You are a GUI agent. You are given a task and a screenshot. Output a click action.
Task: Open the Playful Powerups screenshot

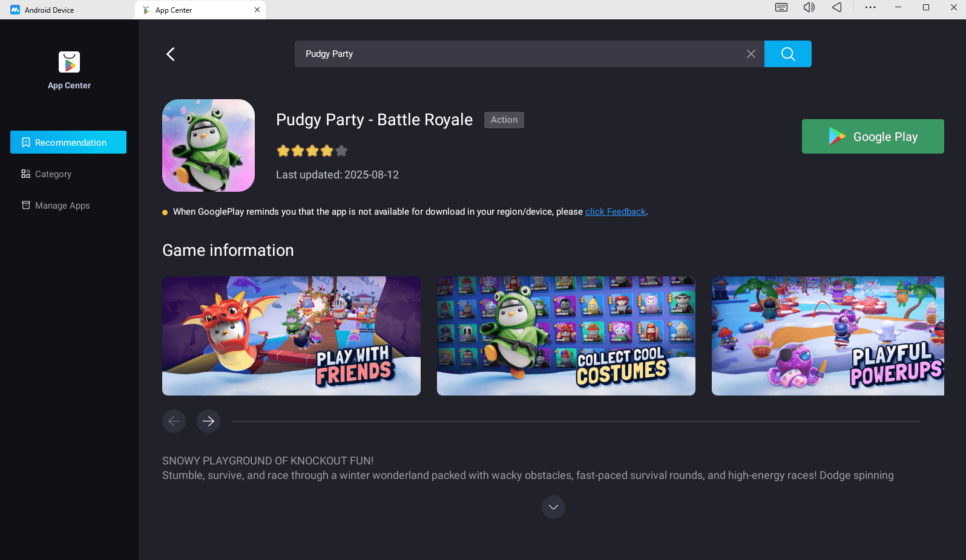[x=828, y=336]
